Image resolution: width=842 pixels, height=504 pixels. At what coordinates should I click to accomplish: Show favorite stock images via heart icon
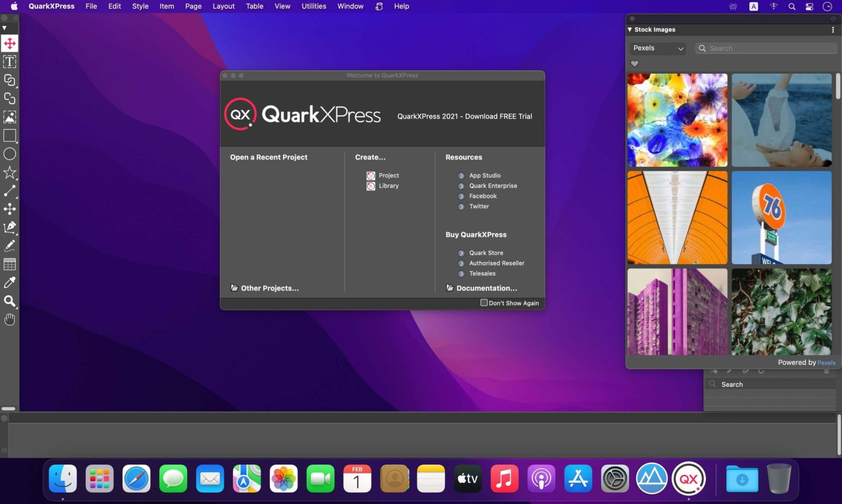point(635,63)
